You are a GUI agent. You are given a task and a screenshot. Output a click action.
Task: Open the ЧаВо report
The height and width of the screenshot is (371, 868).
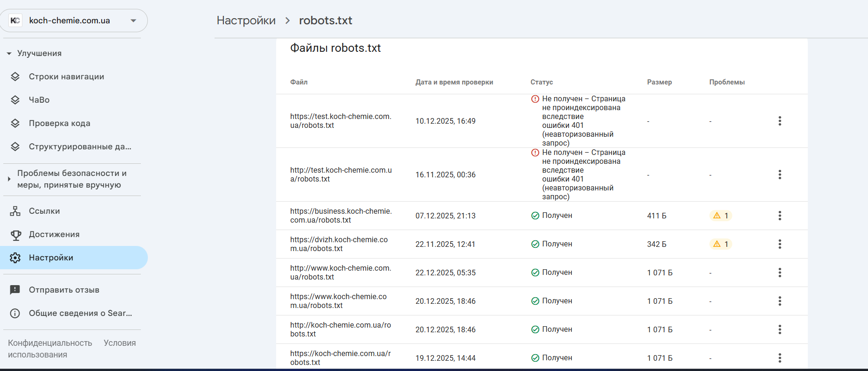click(x=74, y=100)
